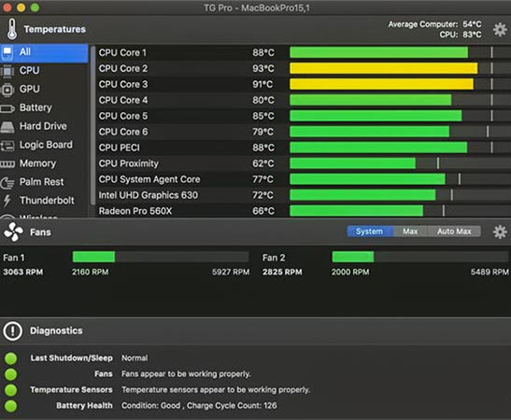Select the All category in sidebar
This screenshot has width=511, height=420.
coord(44,52)
